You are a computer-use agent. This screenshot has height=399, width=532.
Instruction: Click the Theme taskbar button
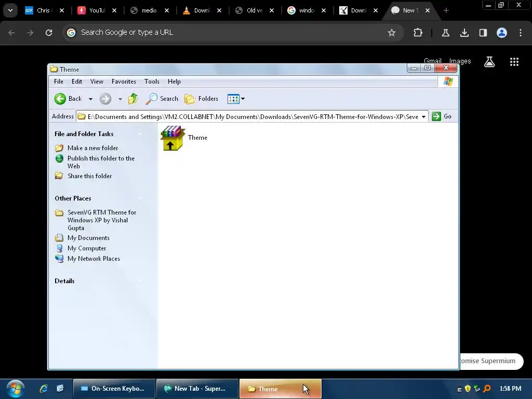tap(280, 389)
